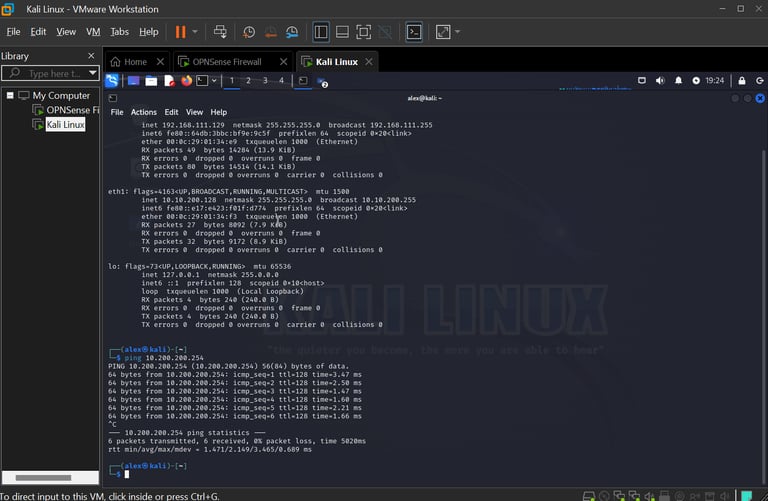Image resolution: width=768 pixels, height=501 pixels.
Task: Open terminal Help menu
Action: coord(218,112)
